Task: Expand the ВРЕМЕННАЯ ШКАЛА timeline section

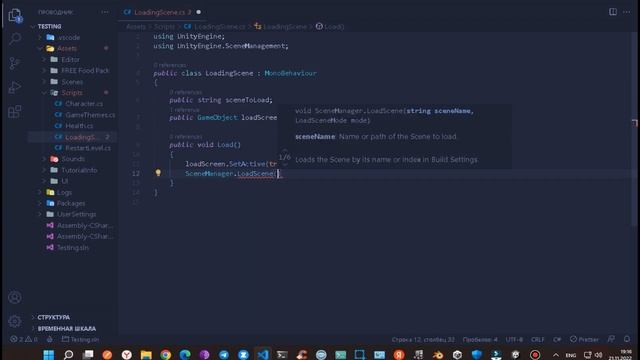Action: click(67, 328)
